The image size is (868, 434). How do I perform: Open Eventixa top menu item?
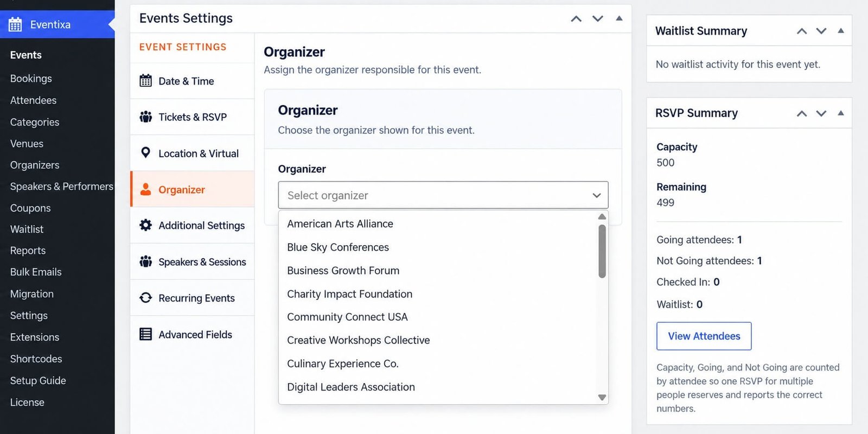click(57, 24)
